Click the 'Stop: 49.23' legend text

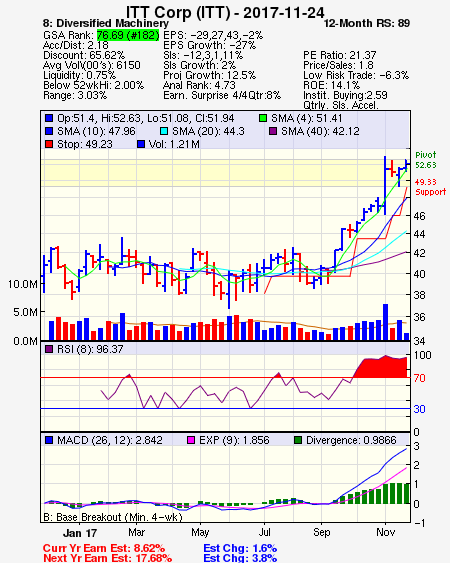pos(85,144)
